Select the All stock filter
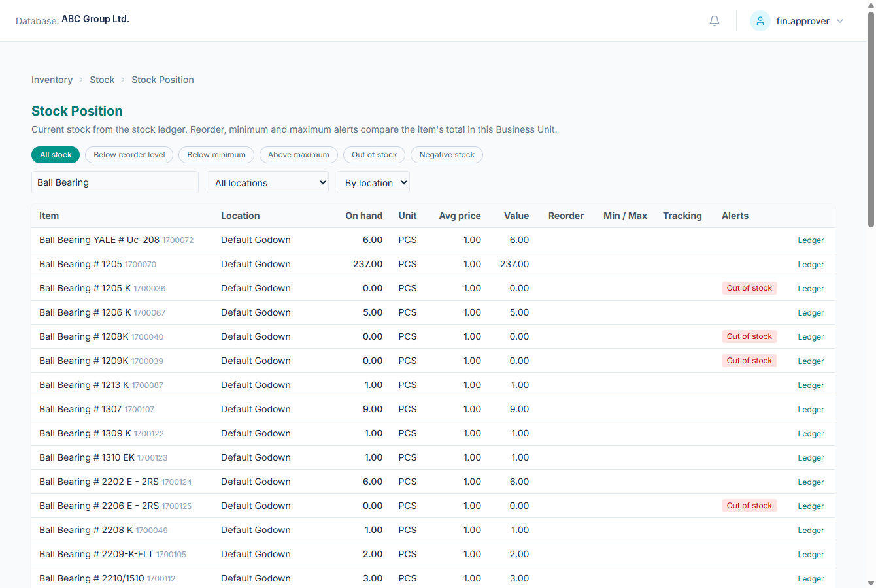Screen dimensions: 876x588 56,155
